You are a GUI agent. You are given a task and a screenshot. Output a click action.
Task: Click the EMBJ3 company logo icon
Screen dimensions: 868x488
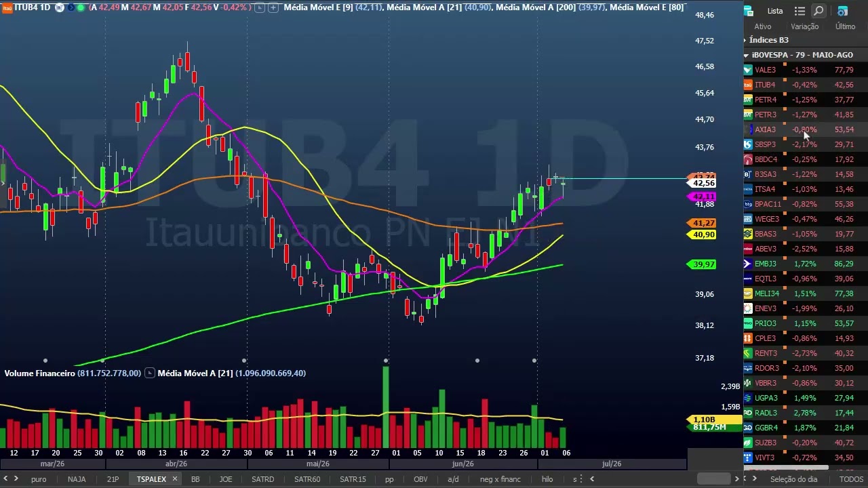tap(748, 264)
